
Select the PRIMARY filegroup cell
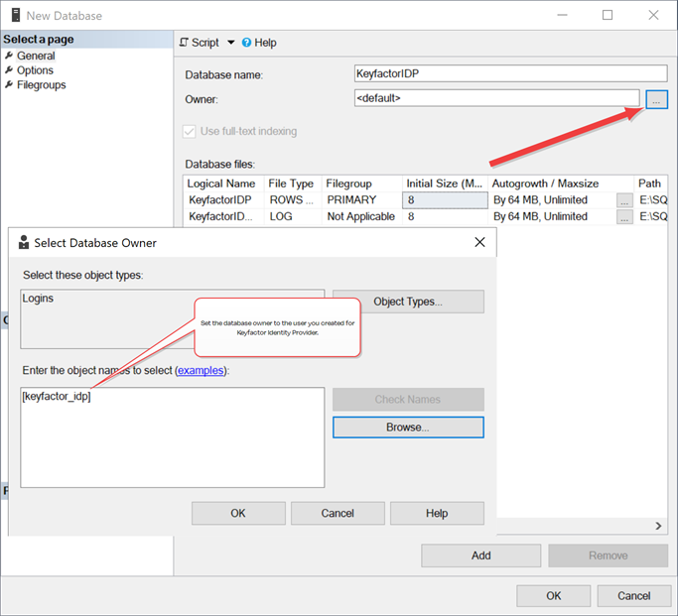tap(362, 200)
